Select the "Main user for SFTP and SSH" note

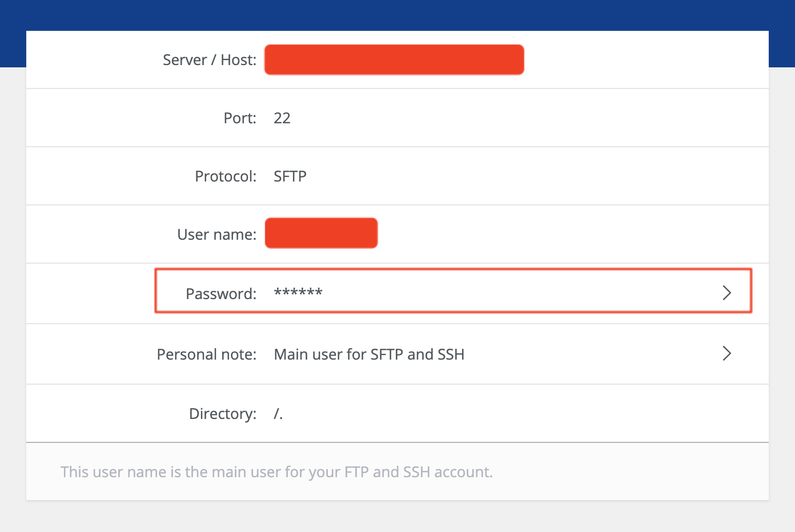click(369, 354)
